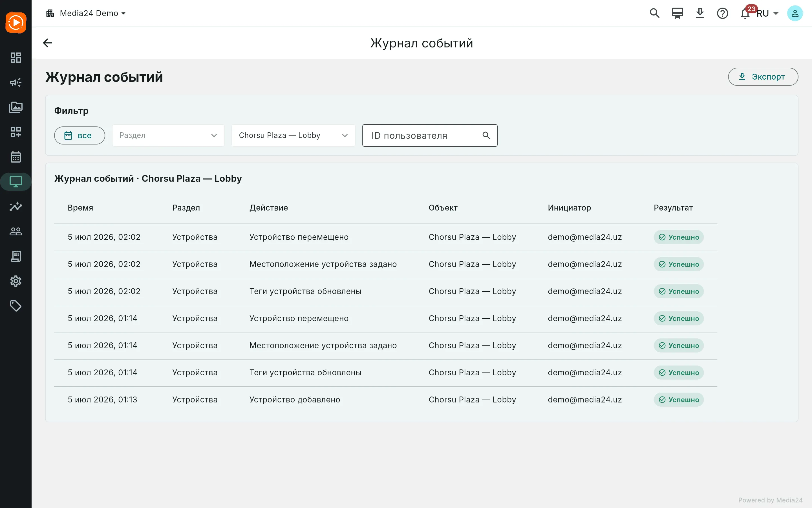812x508 pixels.
Task: Click the 5 июл 2026, 01:13 time cell
Action: tap(102, 399)
